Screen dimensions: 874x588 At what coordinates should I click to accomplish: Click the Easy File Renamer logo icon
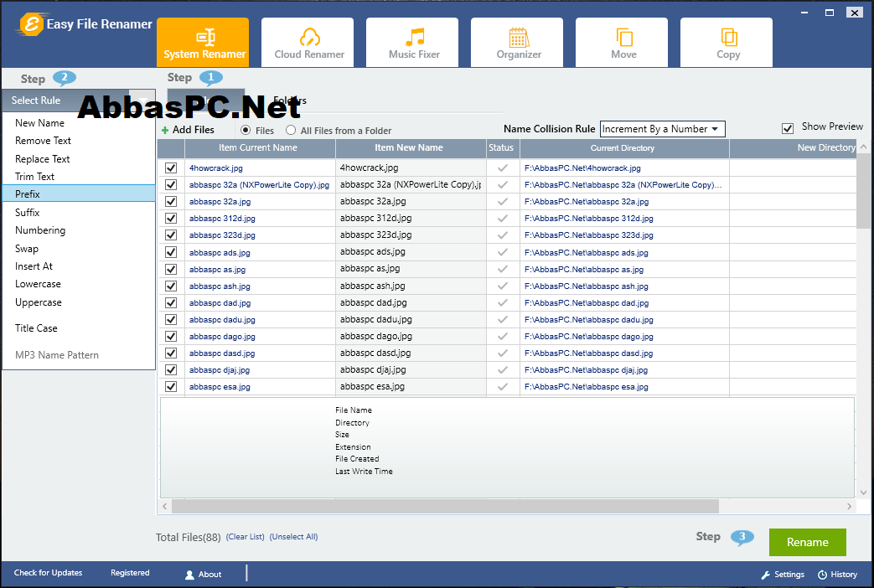tap(31, 24)
